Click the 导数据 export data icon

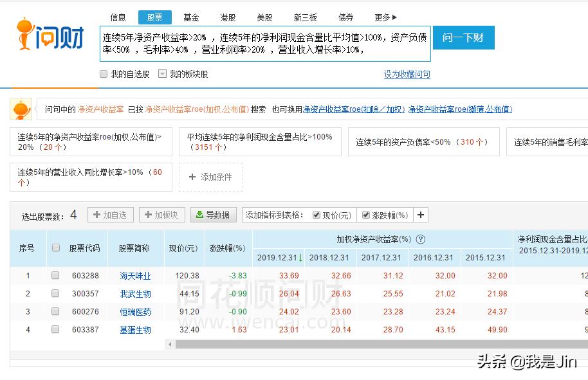[199, 215]
